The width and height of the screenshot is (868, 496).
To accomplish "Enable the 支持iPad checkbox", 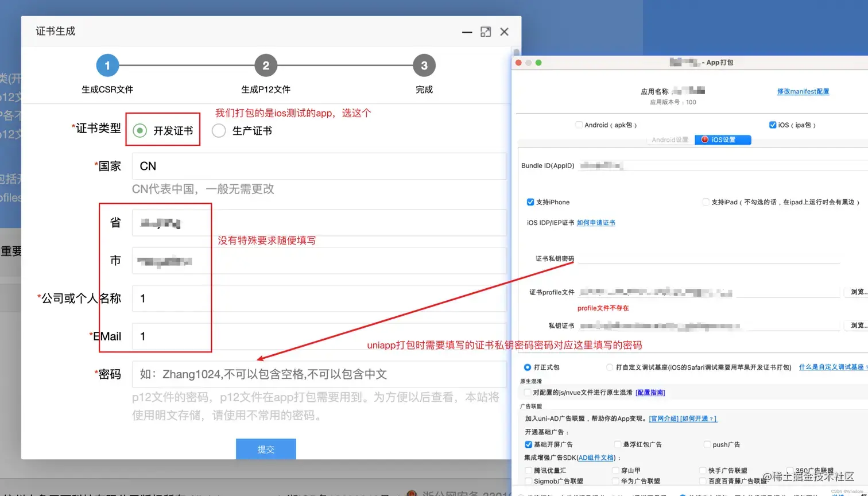I will [706, 201].
